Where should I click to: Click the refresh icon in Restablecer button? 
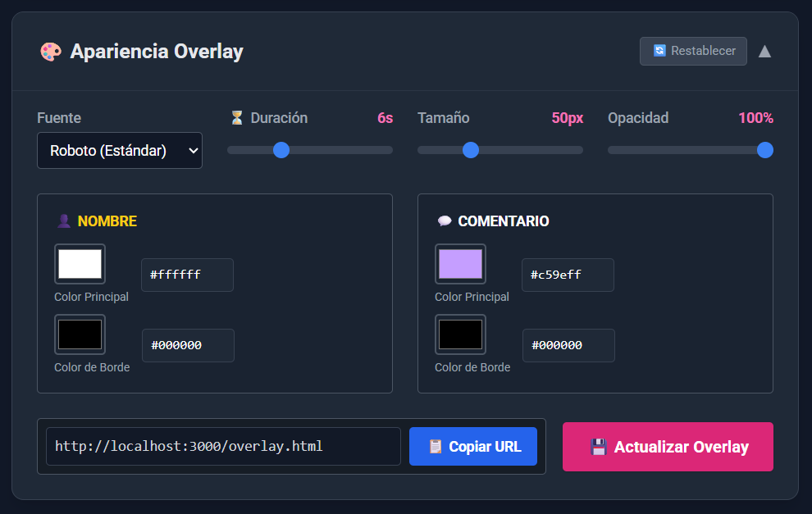[659, 51]
